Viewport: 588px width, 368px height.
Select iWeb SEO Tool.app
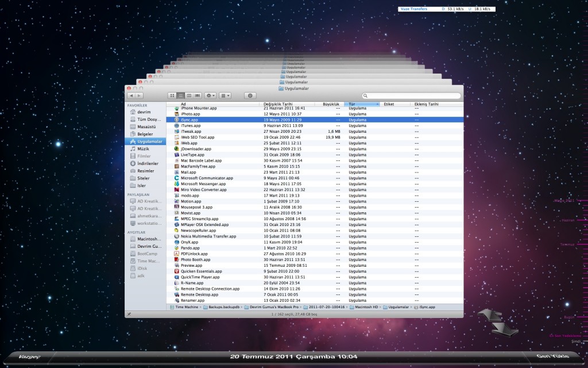click(315, 137)
